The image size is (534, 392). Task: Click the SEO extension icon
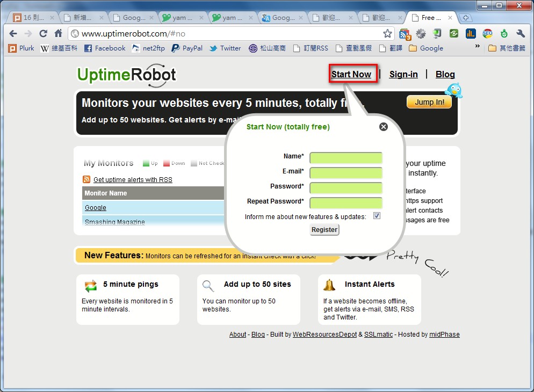pyautogui.click(x=487, y=33)
